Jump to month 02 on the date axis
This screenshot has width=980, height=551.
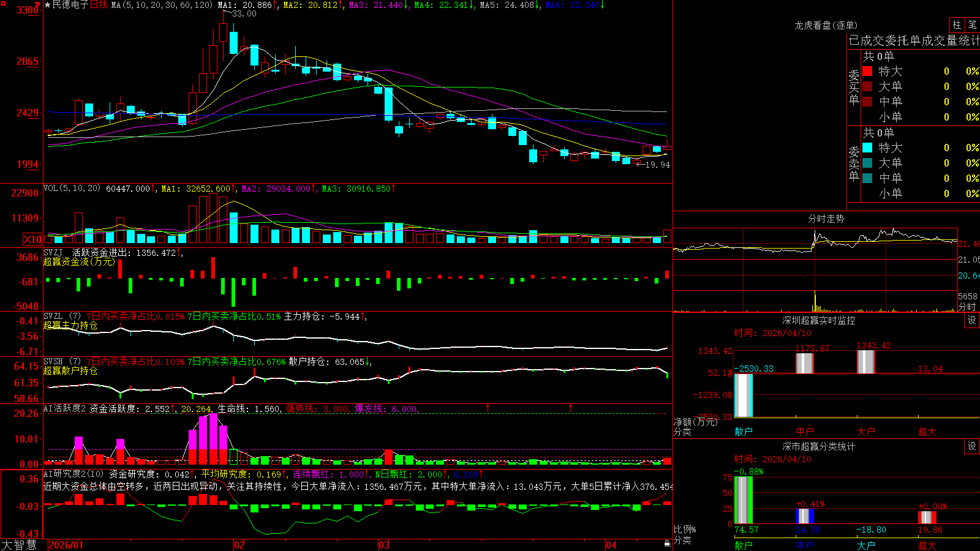239,545
